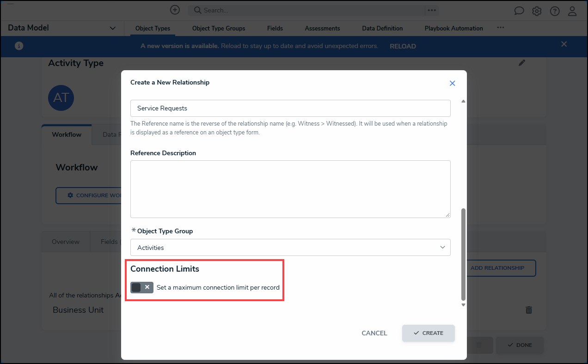Image resolution: width=588 pixels, height=364 pixels.
Task: Select the Workflow tab
Action: pyautogui.click(x=67, y=134)
